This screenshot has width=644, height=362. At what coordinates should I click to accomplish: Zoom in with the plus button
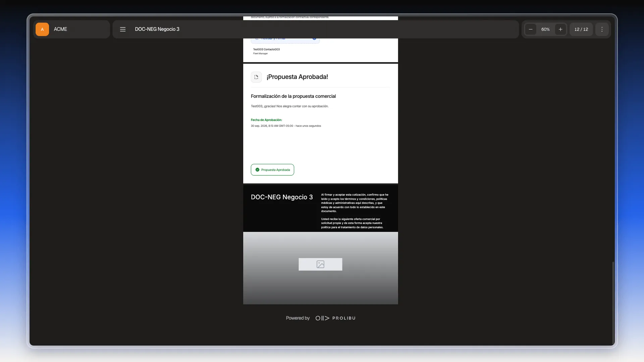click(x=560, y=29)
